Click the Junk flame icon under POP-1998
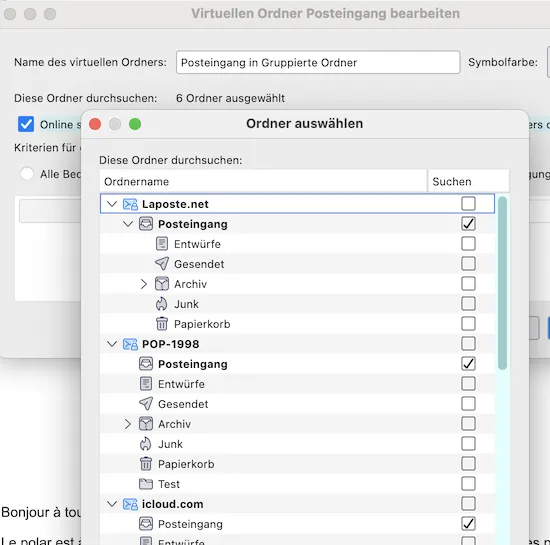 [x=146, y=444]
